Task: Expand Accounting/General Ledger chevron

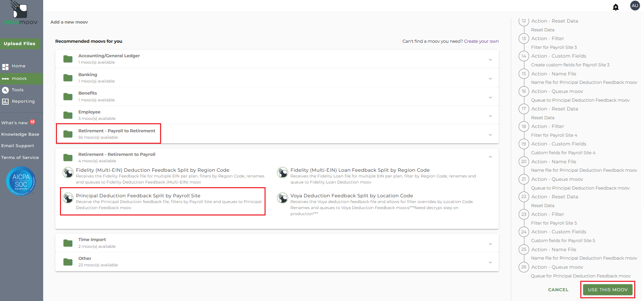Action: tap(490, 60)
